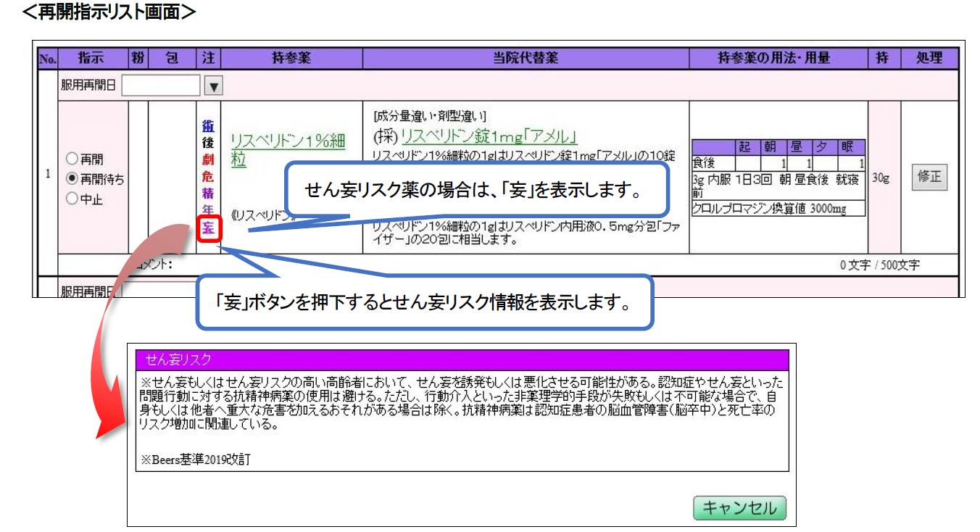Select the 再開 radio option
The image size is (980, 532).
tap(71, 159)
